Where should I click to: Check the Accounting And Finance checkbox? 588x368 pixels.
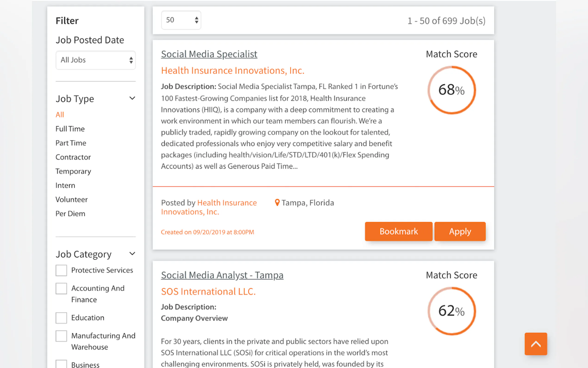click(x=61, y=289)
